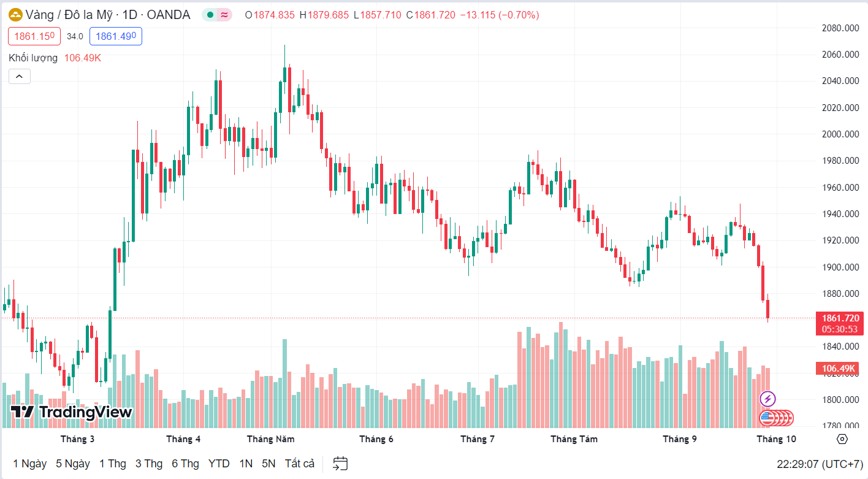This screenshot has width=868, height=479.
Task: Click the gold symbol logo icon
Action: (x=15, y=15)
